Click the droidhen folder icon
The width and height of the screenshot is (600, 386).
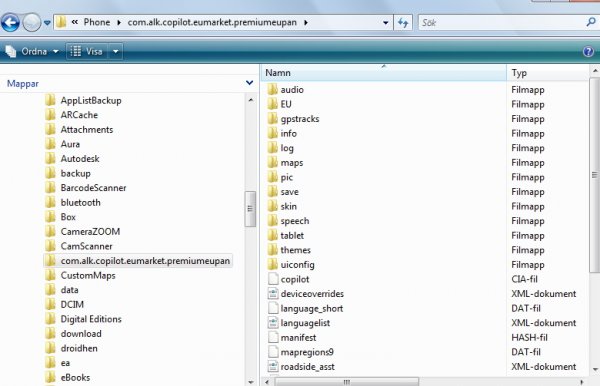pos(51,348)
